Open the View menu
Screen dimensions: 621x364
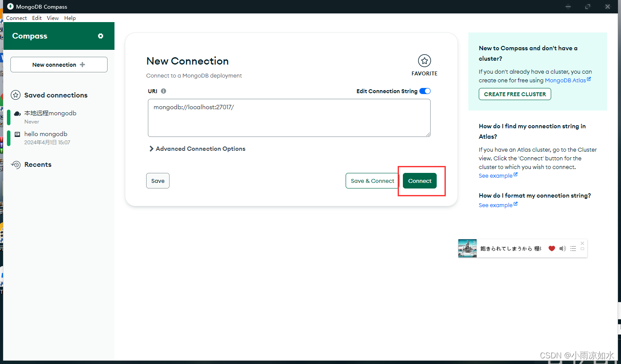point(53,18)
